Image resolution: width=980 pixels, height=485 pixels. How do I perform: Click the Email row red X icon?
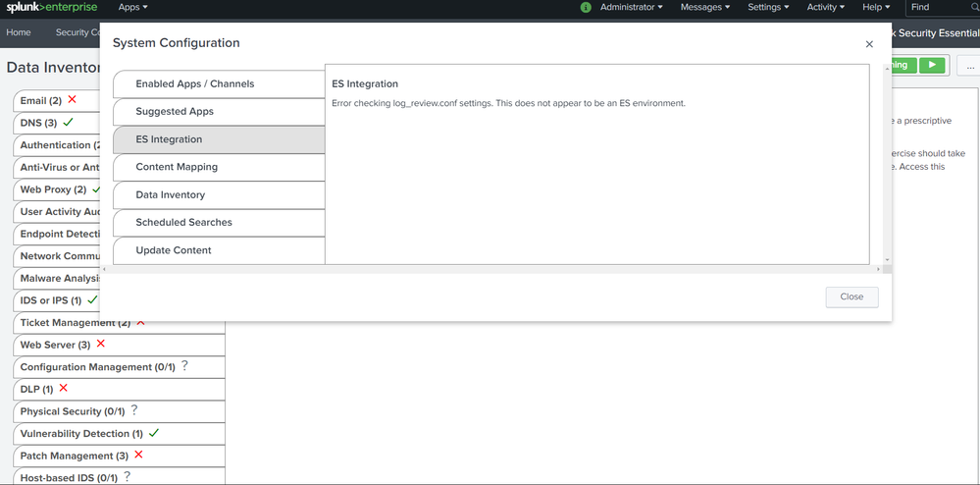point(73,99)
